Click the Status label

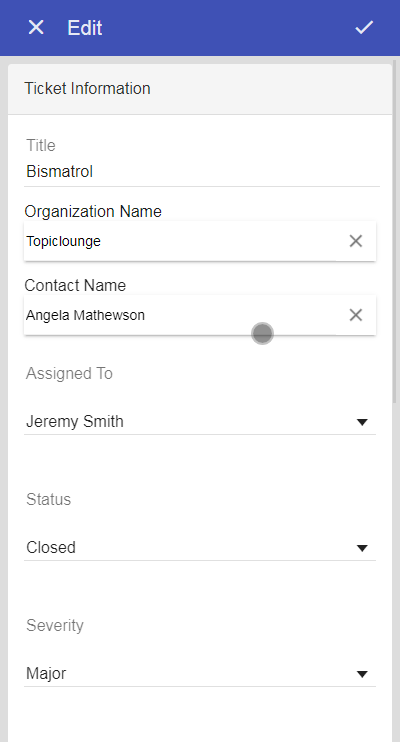coord(48,499)
